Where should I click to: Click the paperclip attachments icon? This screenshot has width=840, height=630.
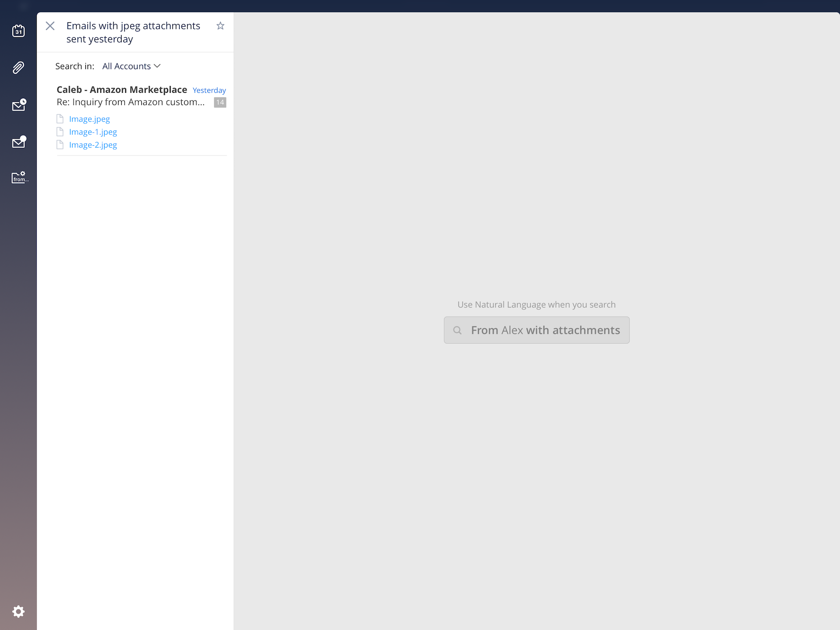click(18, 67)
